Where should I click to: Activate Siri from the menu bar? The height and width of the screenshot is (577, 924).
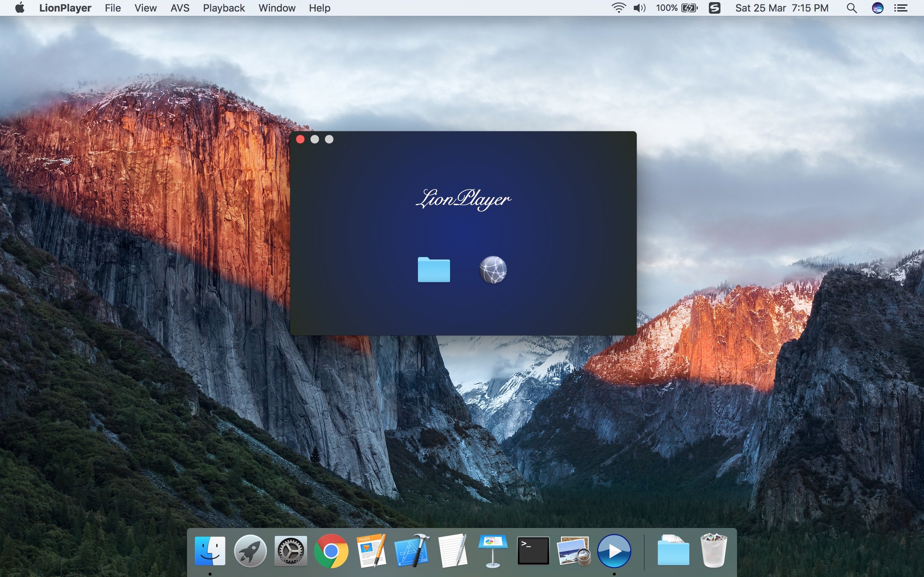coord(877,8)
